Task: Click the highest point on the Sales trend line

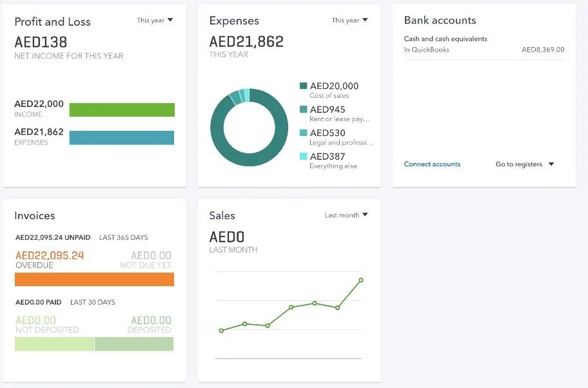Action: [360, 280]
